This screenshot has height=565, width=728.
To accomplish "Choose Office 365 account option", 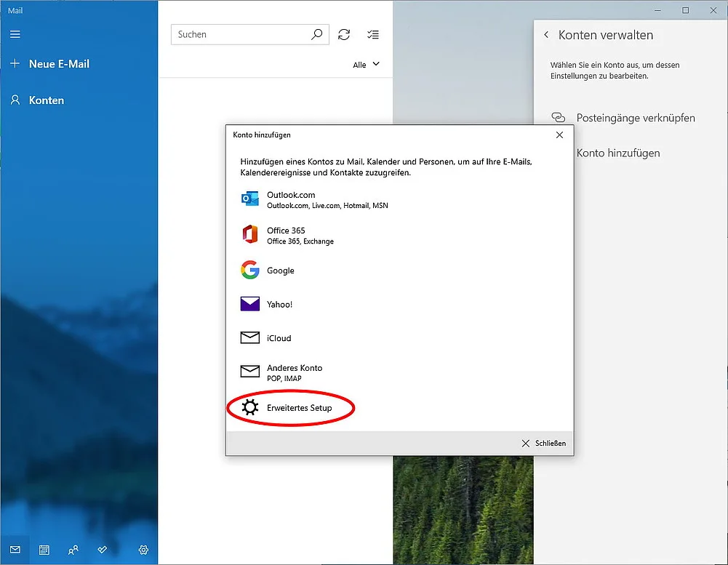I will tap(286, 235).
